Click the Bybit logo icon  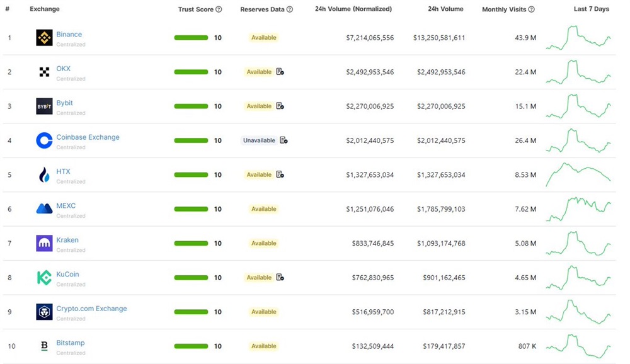tap(44, 106)
